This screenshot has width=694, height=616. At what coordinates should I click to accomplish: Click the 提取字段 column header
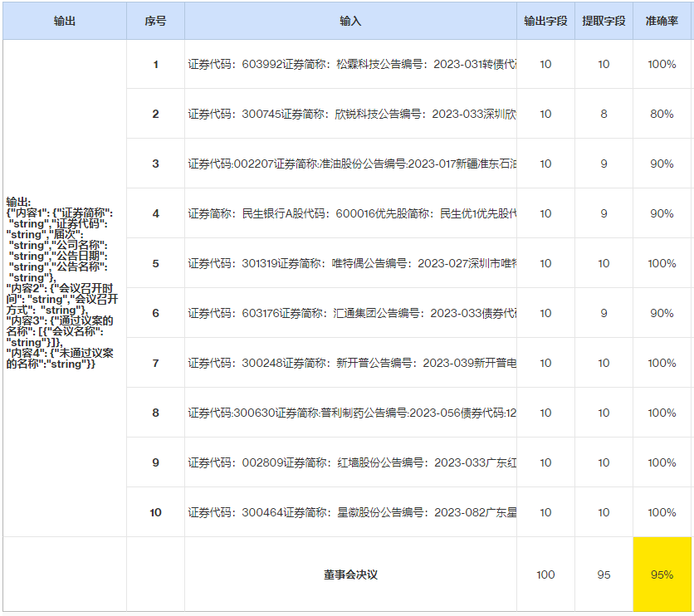[x=604, y=21]
